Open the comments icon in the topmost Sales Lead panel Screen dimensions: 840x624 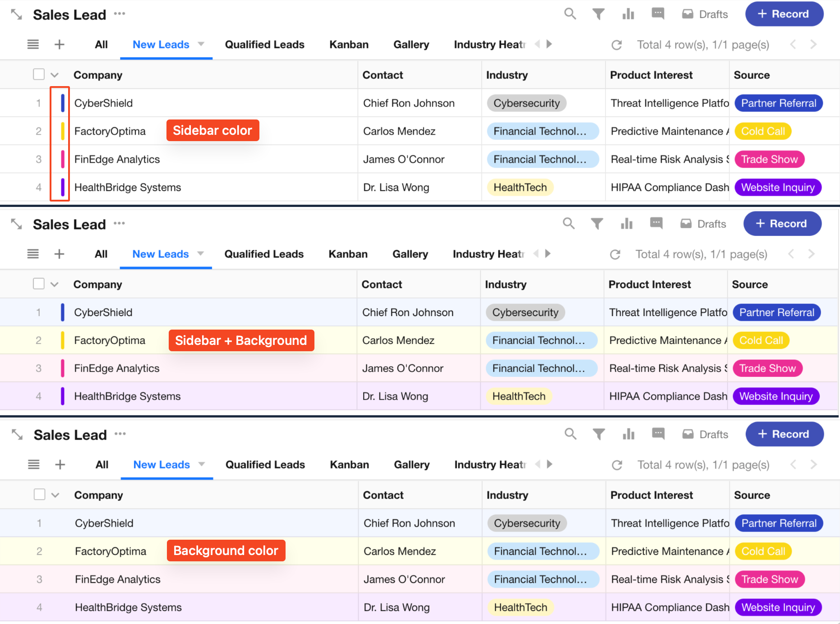pos(658,14)
